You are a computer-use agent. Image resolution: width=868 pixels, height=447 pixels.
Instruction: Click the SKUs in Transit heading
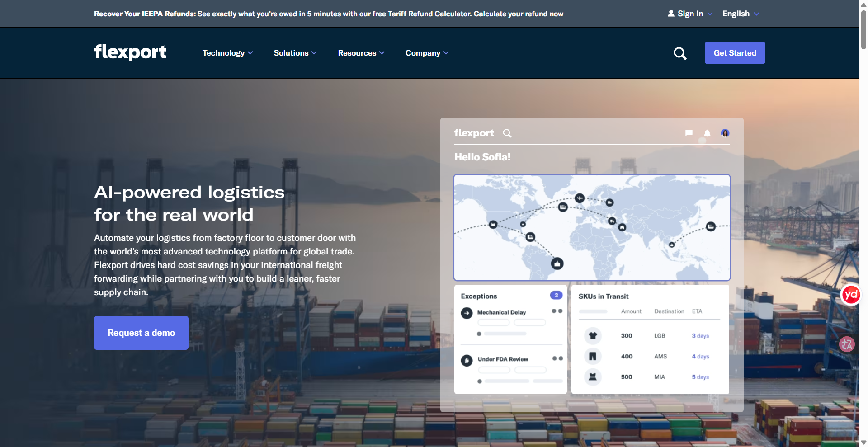point(604,296)
